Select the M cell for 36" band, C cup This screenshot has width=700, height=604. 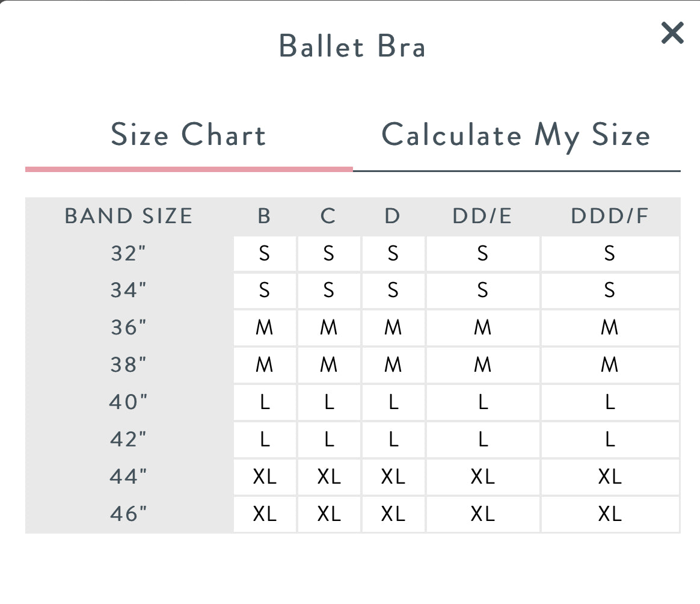coord(328,328)
